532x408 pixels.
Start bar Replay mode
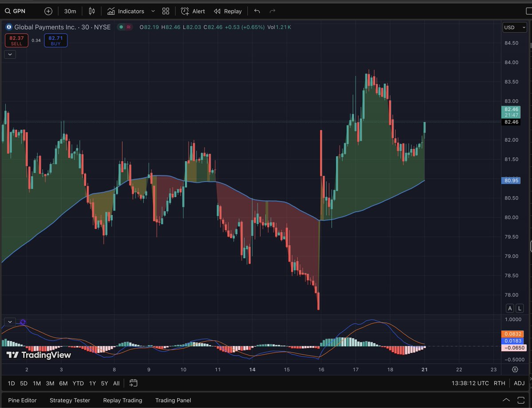coord(228,11)
